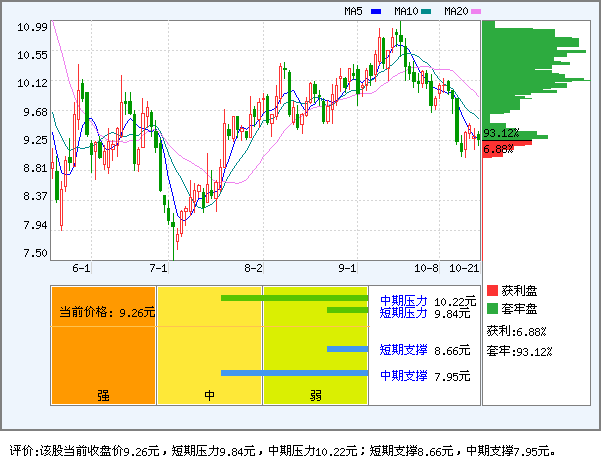
Task: Click the 93.12% chip distribution label
Action: pos(501,133)
